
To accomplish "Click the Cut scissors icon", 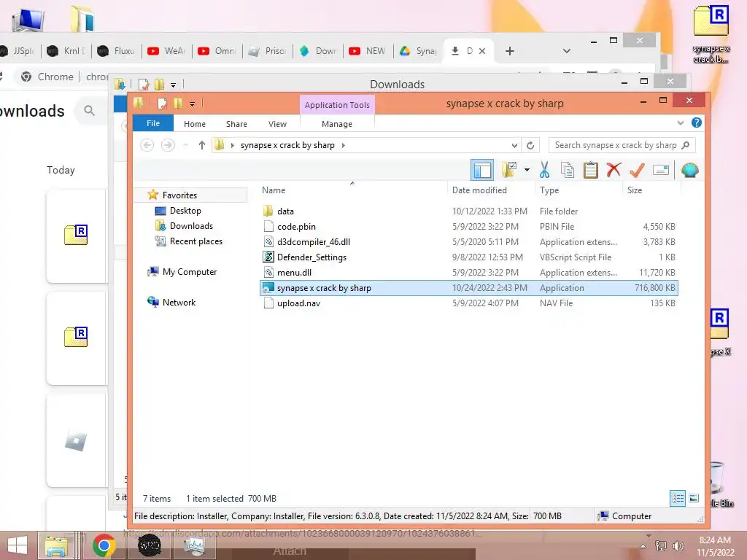I will [x=544, y=170].
